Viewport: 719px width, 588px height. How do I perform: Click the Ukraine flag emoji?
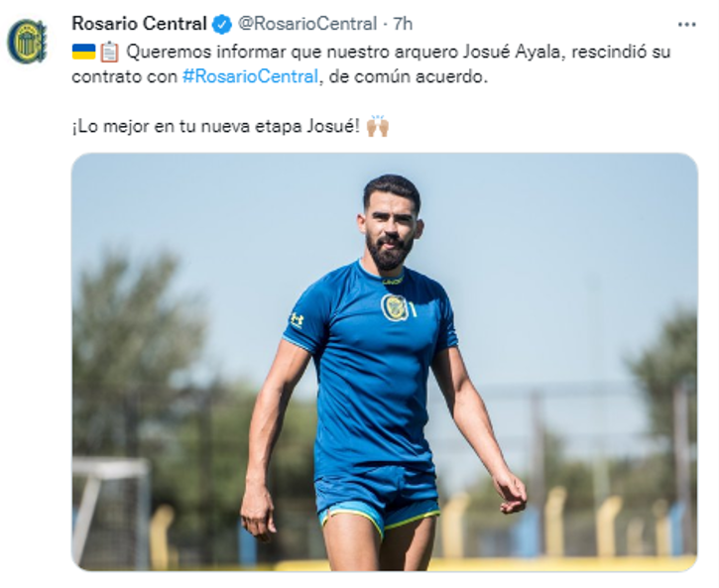pyautogui.click(x=83, y=52)
